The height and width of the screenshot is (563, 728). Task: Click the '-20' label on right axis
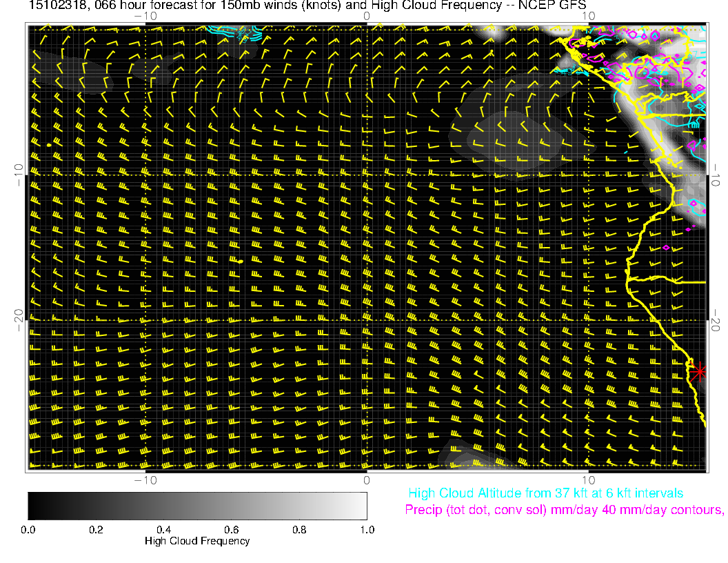click(x=716, y=319)
